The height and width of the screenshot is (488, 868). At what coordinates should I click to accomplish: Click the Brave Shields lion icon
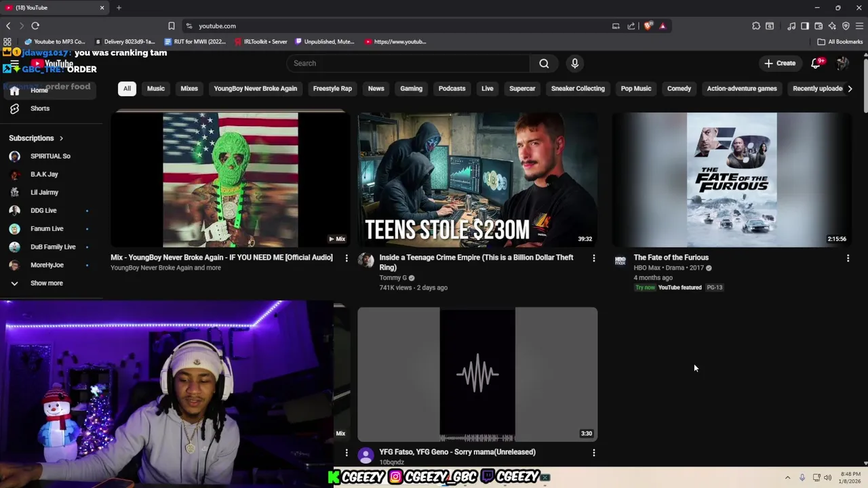pyautogui.click(x=648, y=26)
